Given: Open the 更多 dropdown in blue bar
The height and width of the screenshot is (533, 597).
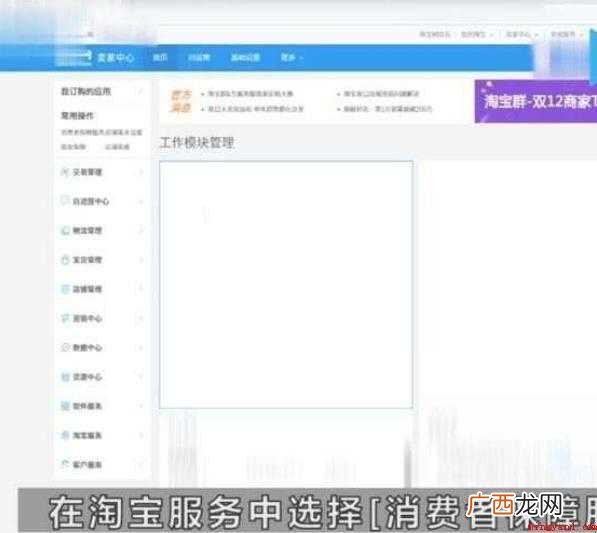Looking at the screenshot, I should (291, 57).
